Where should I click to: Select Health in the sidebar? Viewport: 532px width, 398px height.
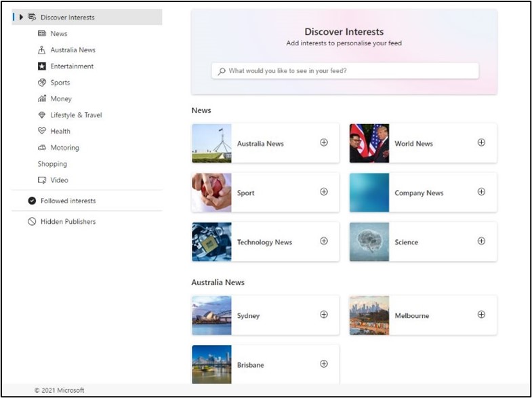point(60,132)
